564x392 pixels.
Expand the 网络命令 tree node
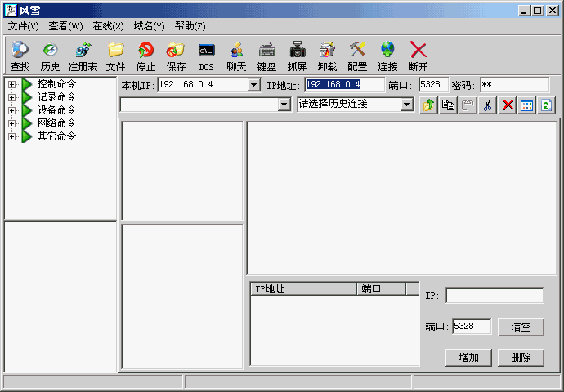[11, 123]
